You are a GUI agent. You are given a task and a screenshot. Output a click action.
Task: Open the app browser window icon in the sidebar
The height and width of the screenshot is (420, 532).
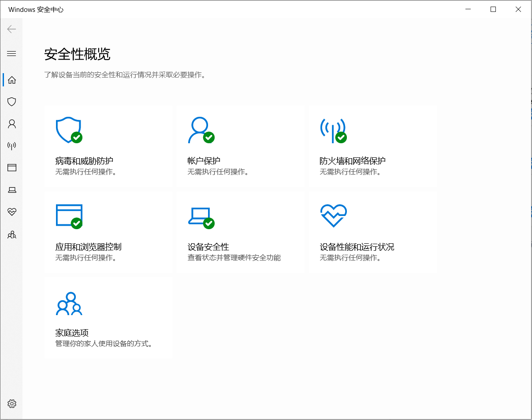point(12,167)
